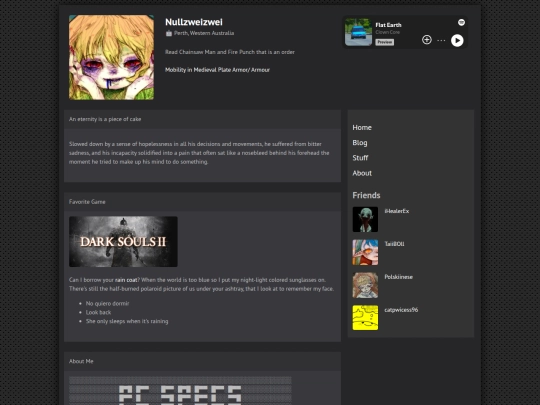Go to the Home menu item
The height and width of the screenshot is (405, 540).
click(362, 127)
